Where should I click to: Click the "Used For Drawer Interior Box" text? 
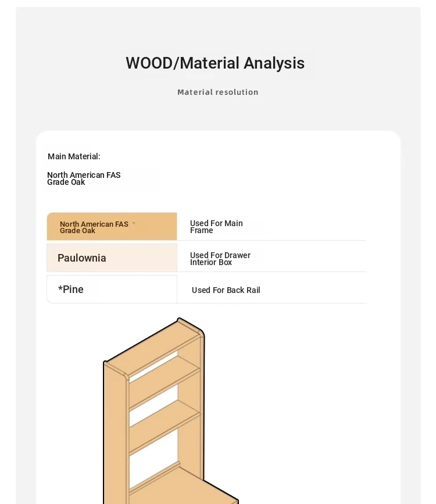[x=220, y=259]
